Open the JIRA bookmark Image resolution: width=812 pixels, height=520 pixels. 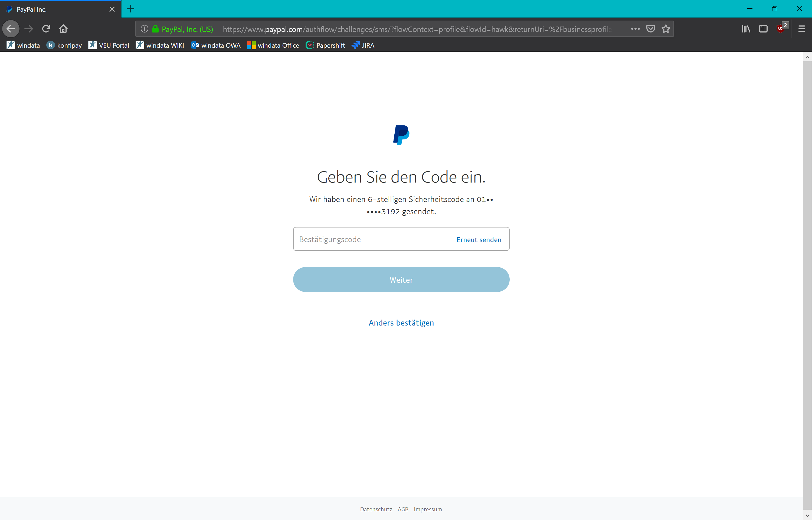[363, 45]
